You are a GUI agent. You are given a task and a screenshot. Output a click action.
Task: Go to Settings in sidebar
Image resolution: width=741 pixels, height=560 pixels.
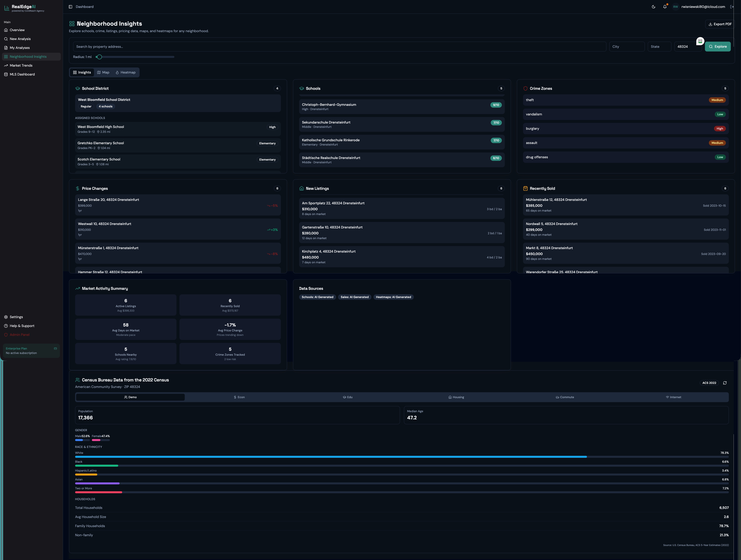click(x=16, y=317)
